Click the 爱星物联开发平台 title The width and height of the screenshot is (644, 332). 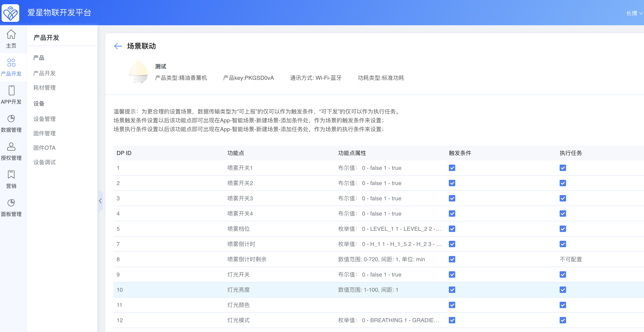59,12
